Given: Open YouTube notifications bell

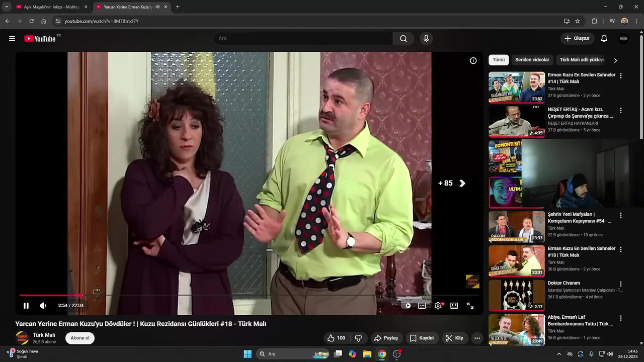Looking at the screenshot, I should 604,39.
